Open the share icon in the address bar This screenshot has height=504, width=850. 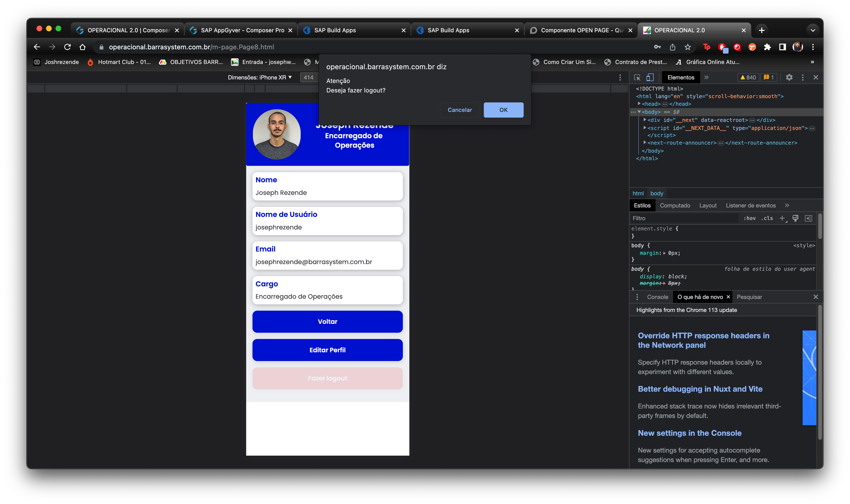click(x=672, y=47)
